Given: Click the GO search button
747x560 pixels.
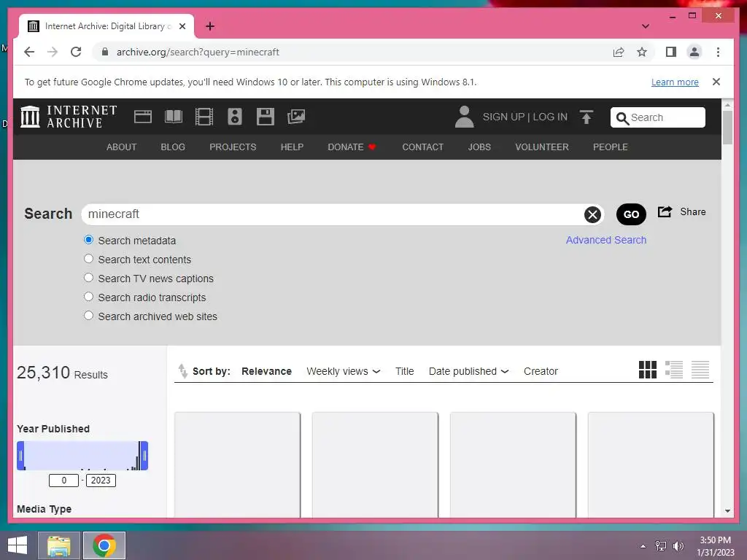Looking at the screenshot, I should (631, 214).
